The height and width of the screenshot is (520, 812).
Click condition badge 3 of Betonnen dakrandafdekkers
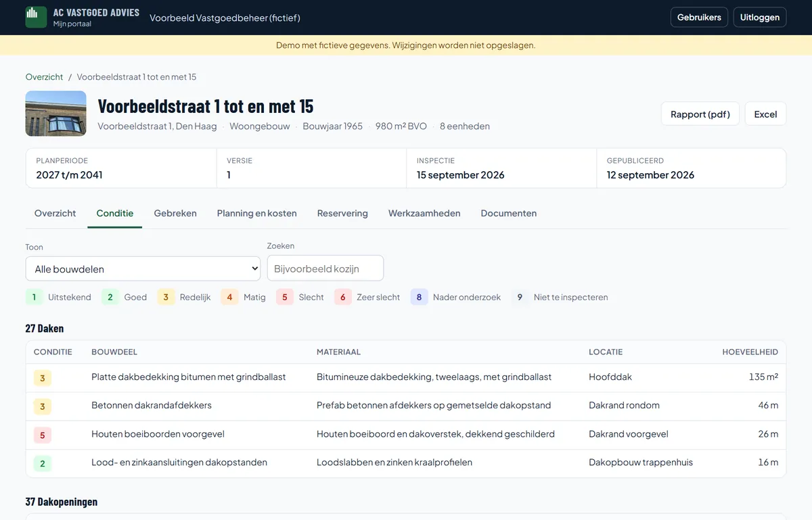[x=43, y=406]
